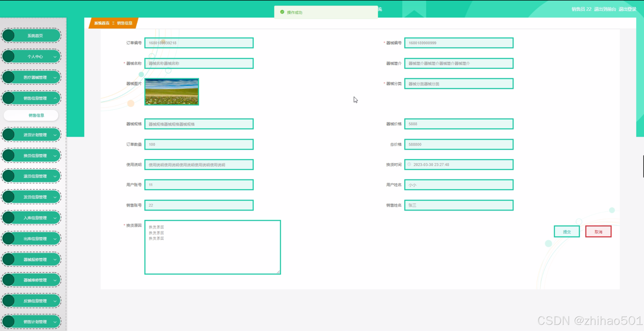The image size is (644, 331).
Task: Click the circle icon on 进货计划管理 item
Action: [9, 135]
